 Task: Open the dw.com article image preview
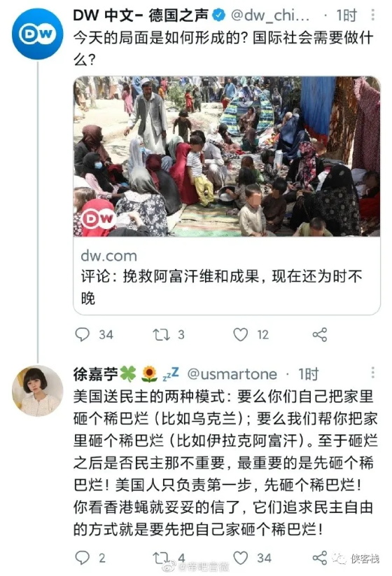point(227,156)
